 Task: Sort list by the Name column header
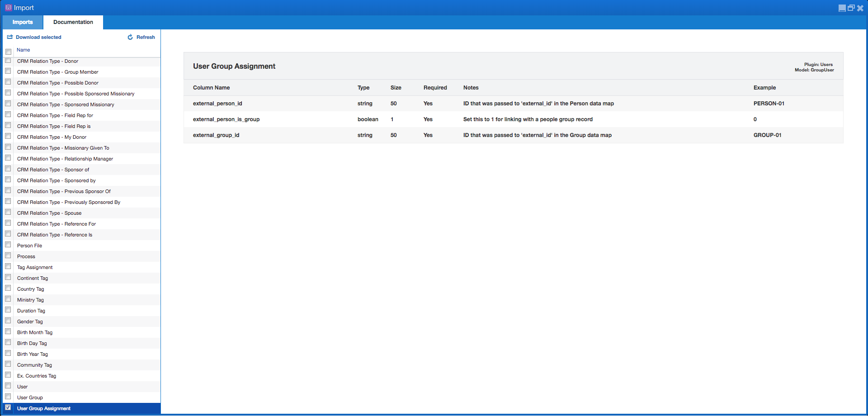[x=24, y=50]
